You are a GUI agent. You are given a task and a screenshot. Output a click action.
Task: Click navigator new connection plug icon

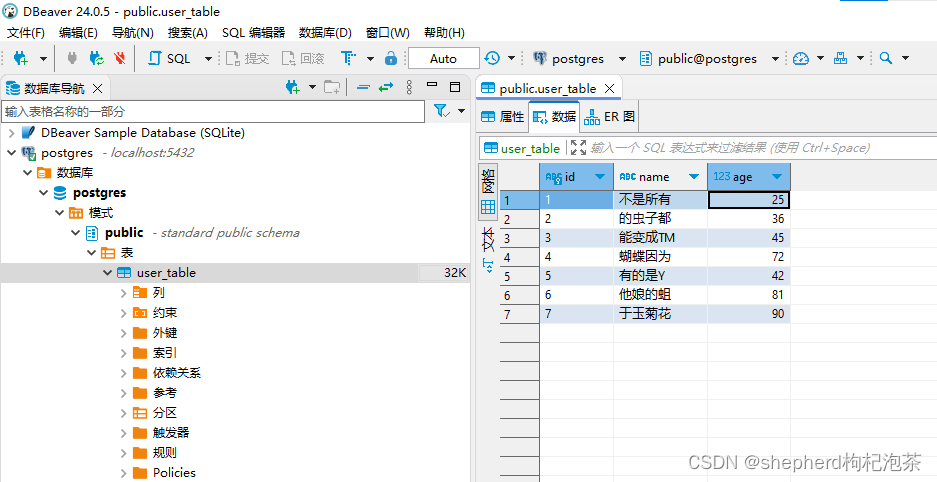pos(292,88)
